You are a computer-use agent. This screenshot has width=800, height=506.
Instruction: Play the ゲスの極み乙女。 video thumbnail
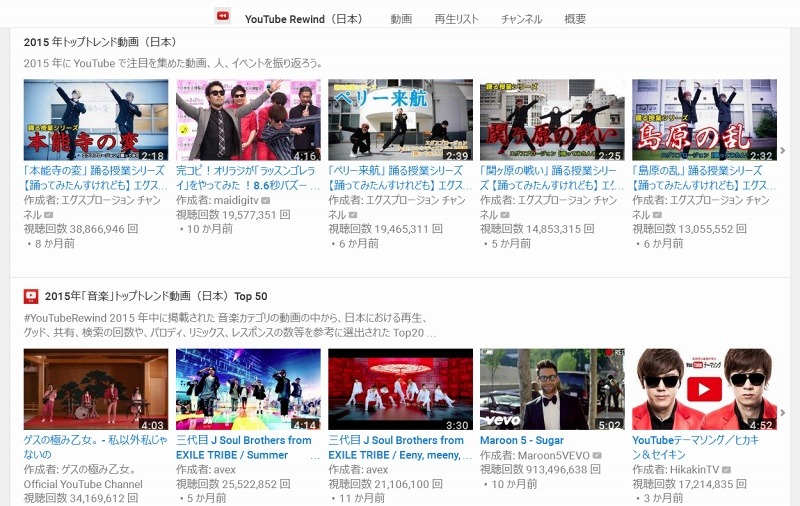point(96,389)
